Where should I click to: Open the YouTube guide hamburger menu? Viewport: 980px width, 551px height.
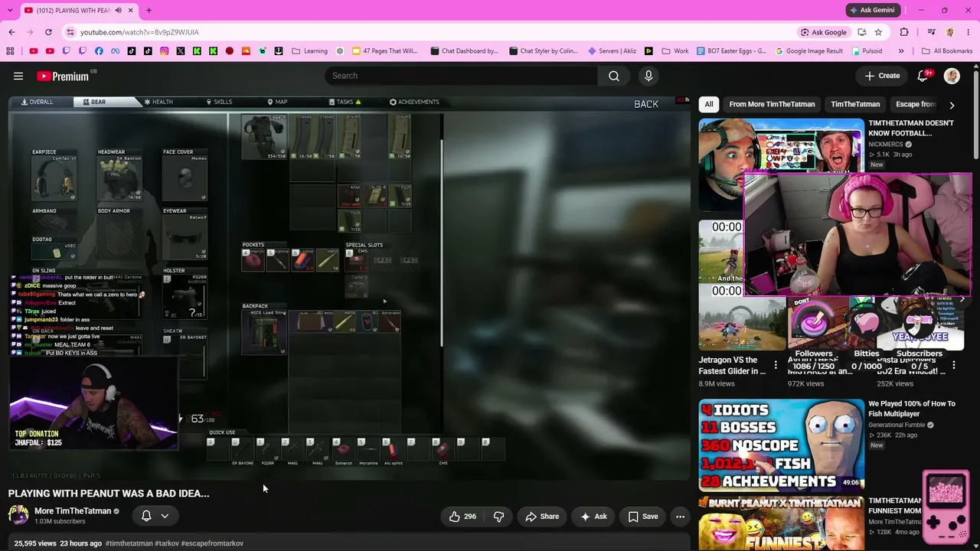pyautogui.click(x=18, y=76)
